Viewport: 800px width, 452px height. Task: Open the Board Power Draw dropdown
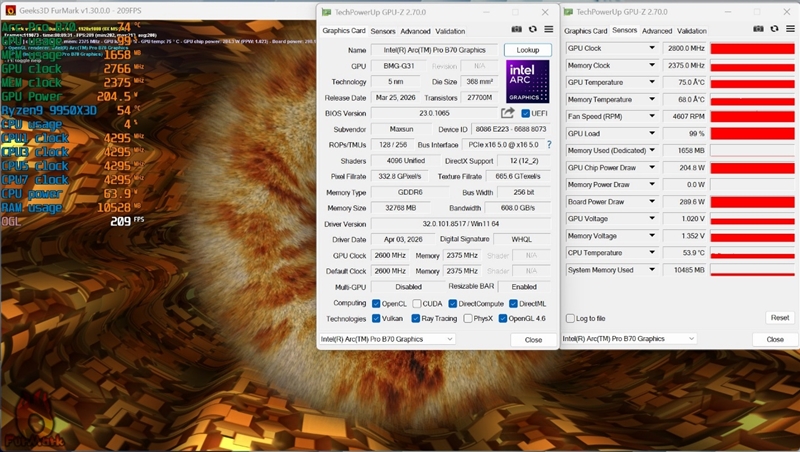pyautogui.click(x=652, y=202)
